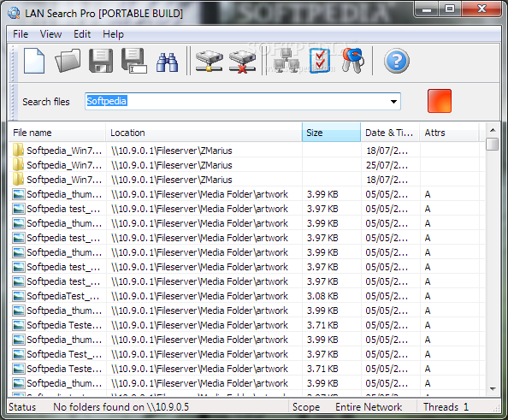Click the New search document icon
The width and height of the screenshot is (508, 420).
click(34, 61)
